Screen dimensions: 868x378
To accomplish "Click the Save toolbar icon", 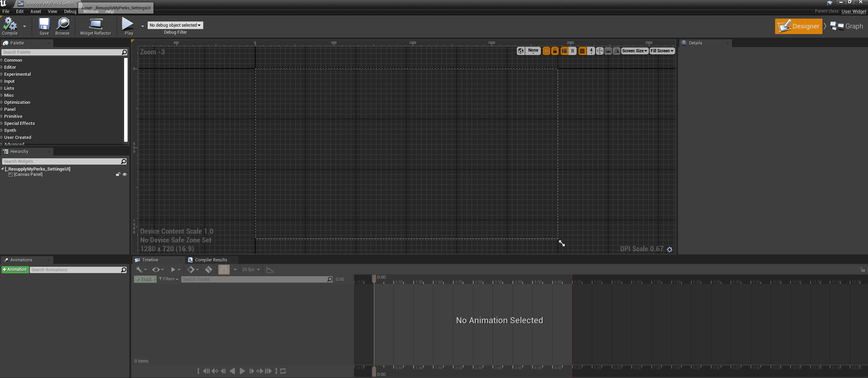I will (44, 26).
